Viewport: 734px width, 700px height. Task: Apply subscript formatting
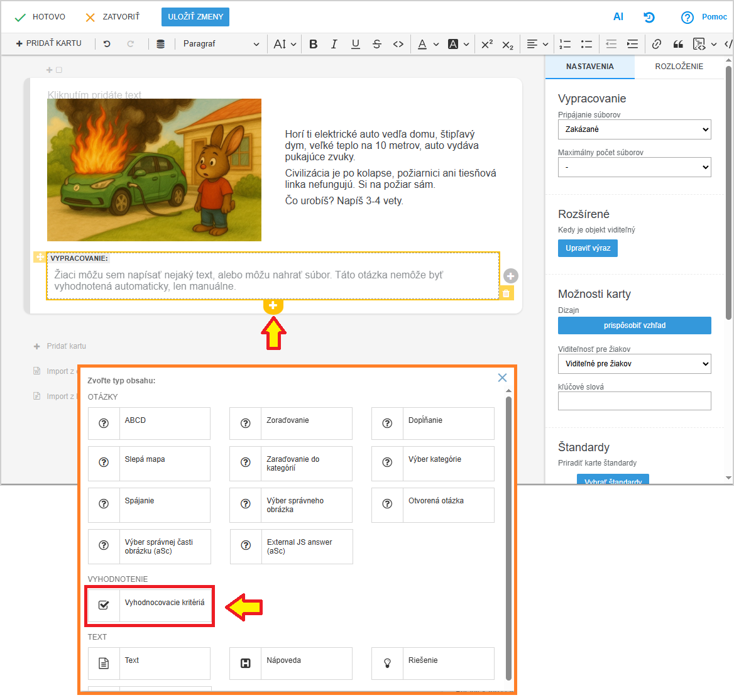point(508,45)
